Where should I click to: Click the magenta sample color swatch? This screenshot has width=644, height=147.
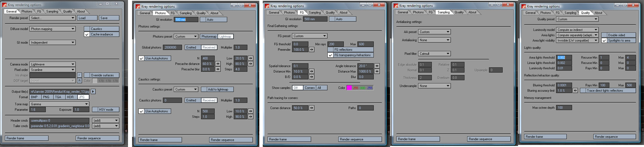[x=349, y=88]
